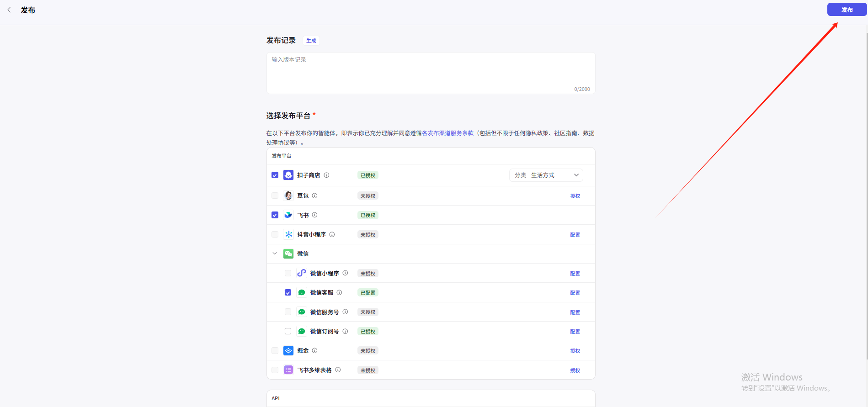Click the info icon next to 豆包
This screenshot has width=868, height=407.
[x=314, y=196]
